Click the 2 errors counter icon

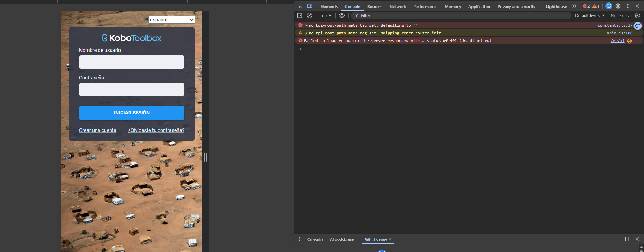(586, 6)
